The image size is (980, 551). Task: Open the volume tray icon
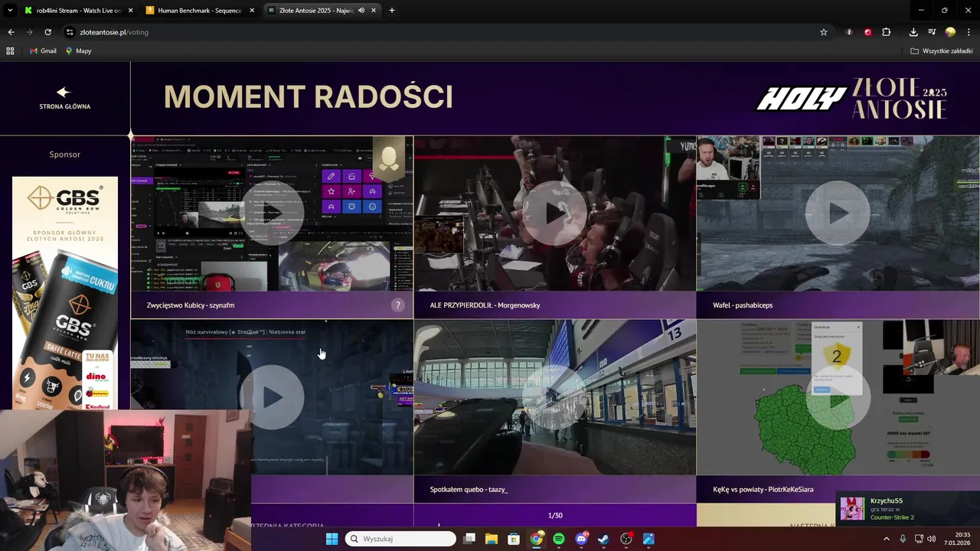(931, 539)
